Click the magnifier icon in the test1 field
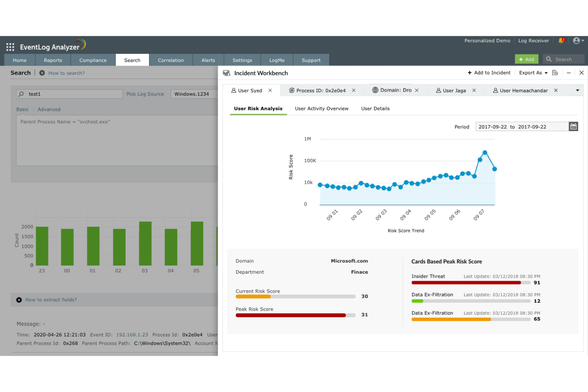The height and width of the screenshot is (392, 588). 21,94
